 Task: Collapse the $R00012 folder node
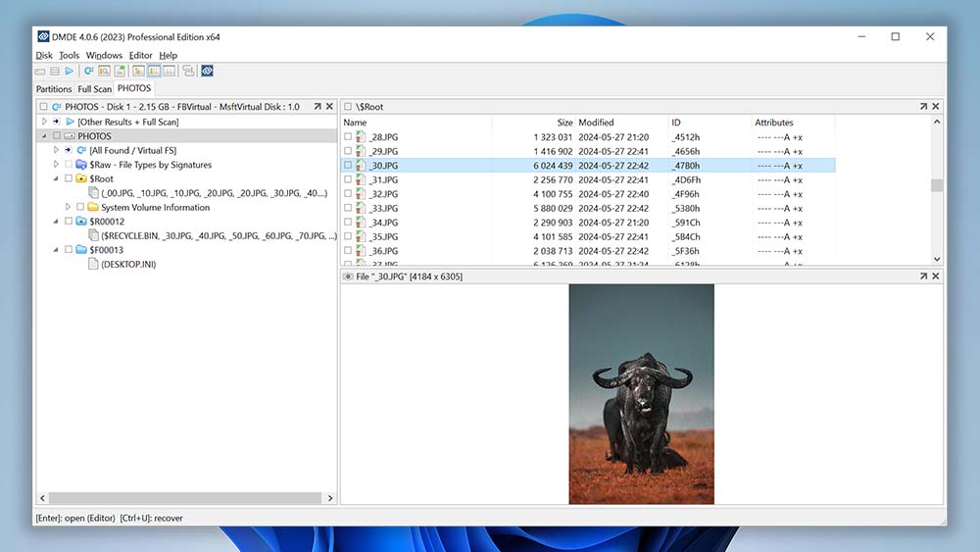tap(56, 222)
